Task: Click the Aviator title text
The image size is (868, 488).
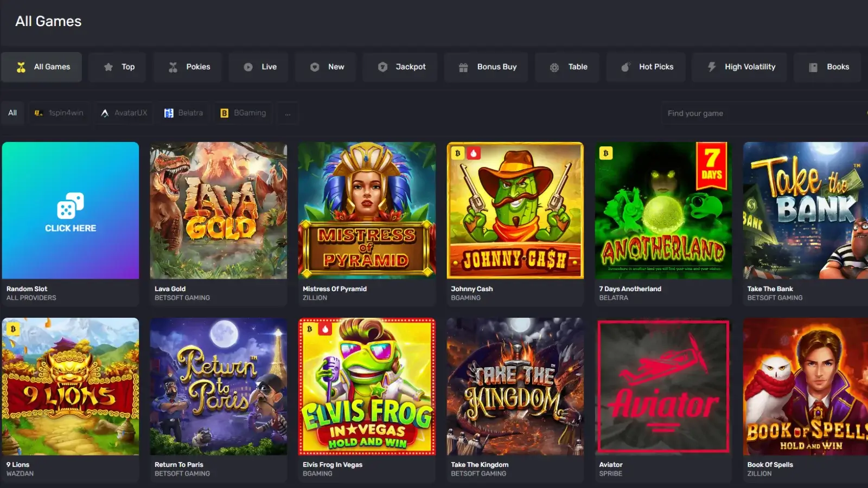Action: coord(611,465)
